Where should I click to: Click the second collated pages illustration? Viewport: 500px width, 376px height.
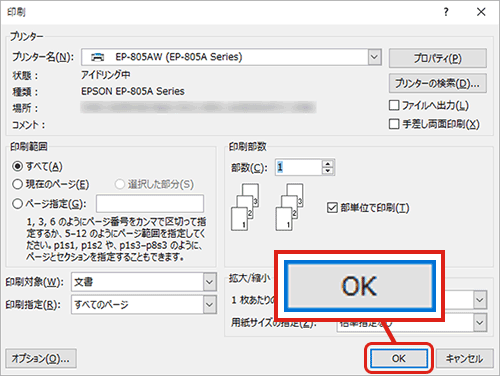(289, 207)
